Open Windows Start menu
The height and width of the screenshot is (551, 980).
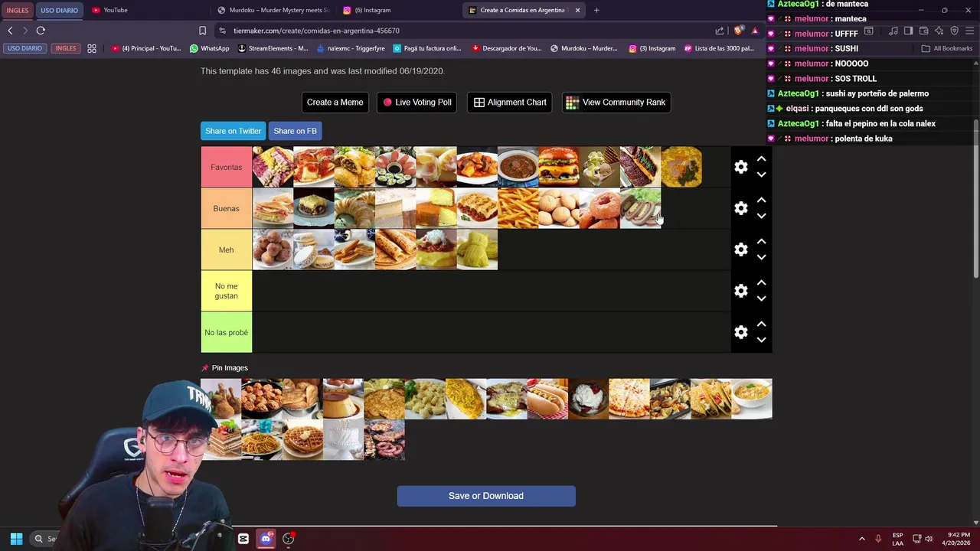tap(16, 539)
